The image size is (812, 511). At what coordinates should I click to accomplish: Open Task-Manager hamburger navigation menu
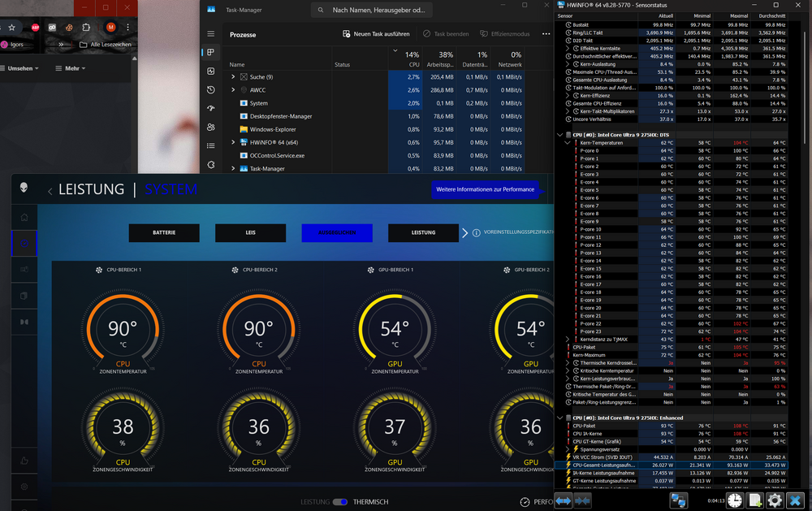[x=211, y=34]
